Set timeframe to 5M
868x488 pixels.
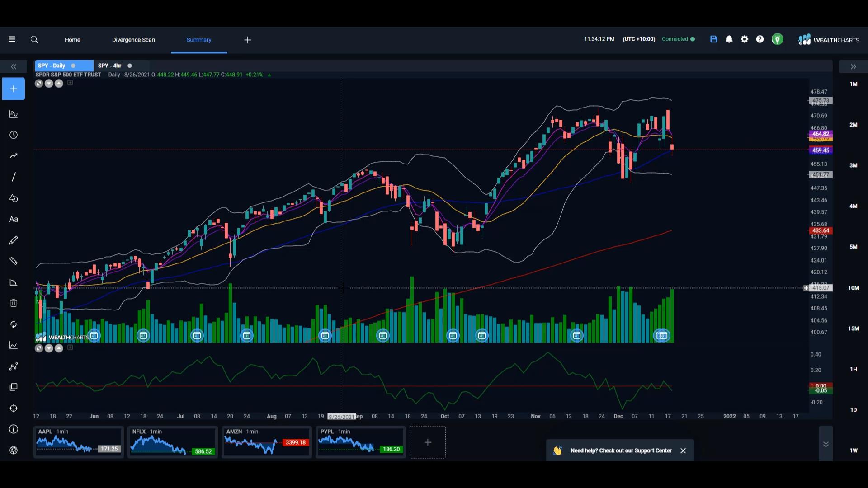click(x=854, y=247)
